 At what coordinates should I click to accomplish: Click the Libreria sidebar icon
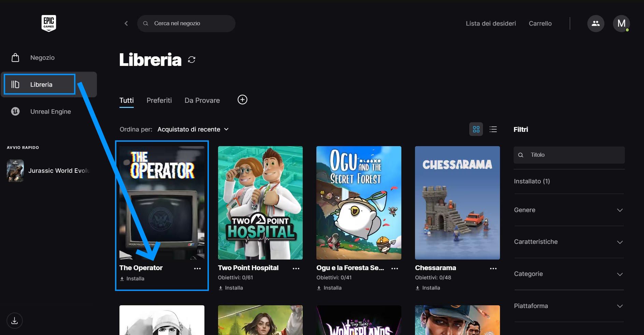coord(15,84)
